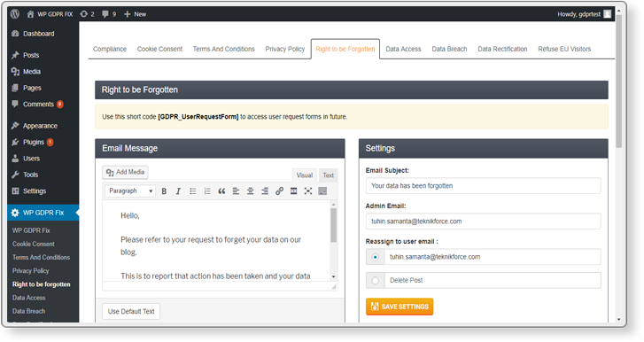
Task: Open the Cookie Consent tab
Action: [159, 49]
